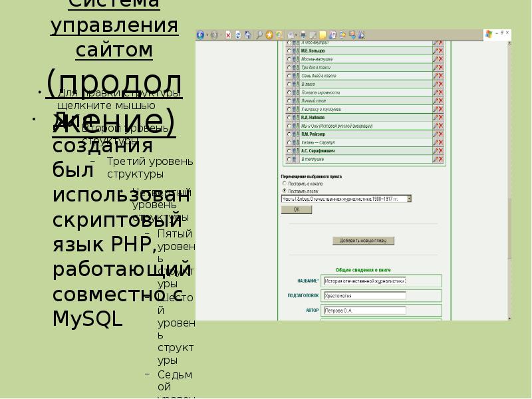
Task: Open the Back button history dropdown arrow
Action: 207,35
